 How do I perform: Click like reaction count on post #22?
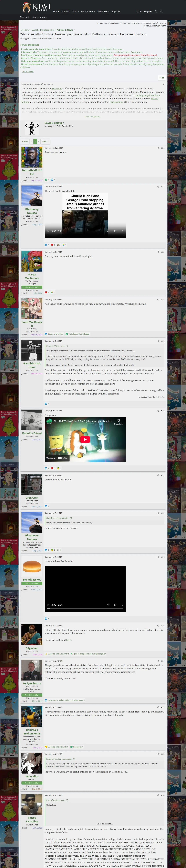tap(47, 245)
